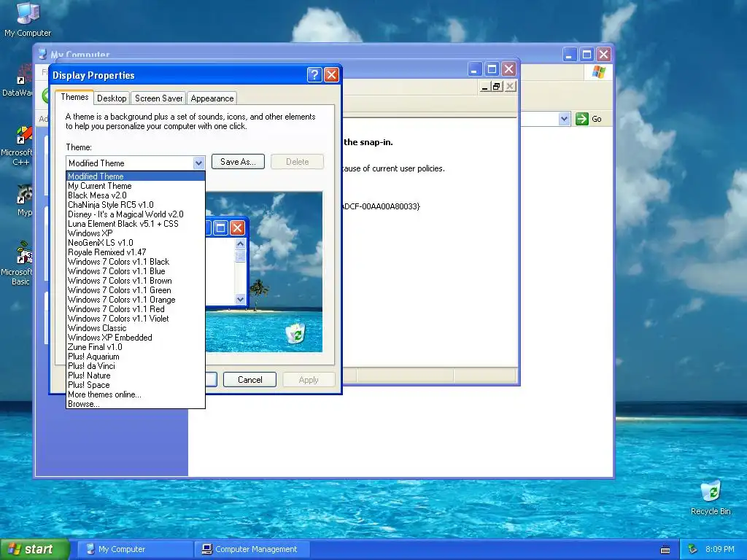Viewport: 747px width, 560px height.
Task: Select Windows 7 Colors v1.1 Brown
Action: [x=135, y=281]
